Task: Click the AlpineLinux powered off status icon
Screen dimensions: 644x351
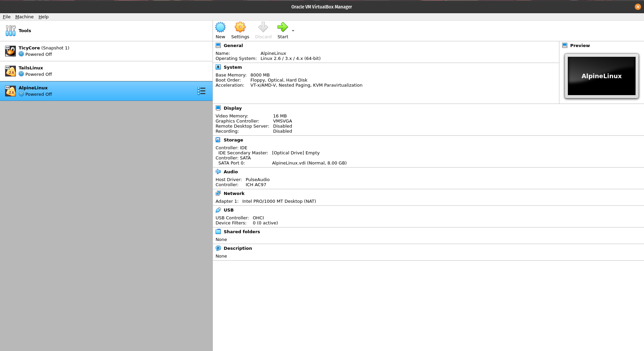Action: (x=21, y=94)
